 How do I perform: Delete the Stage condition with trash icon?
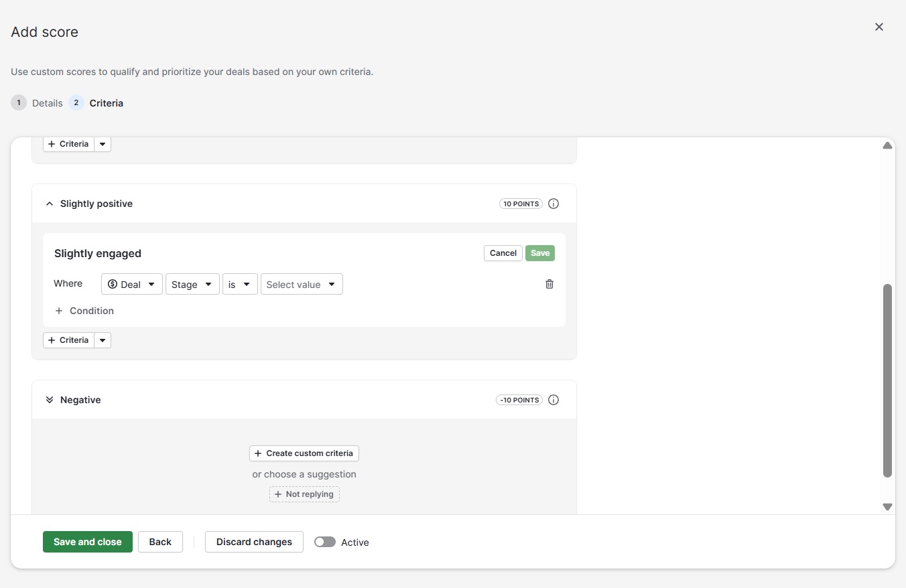coord(549,284)
